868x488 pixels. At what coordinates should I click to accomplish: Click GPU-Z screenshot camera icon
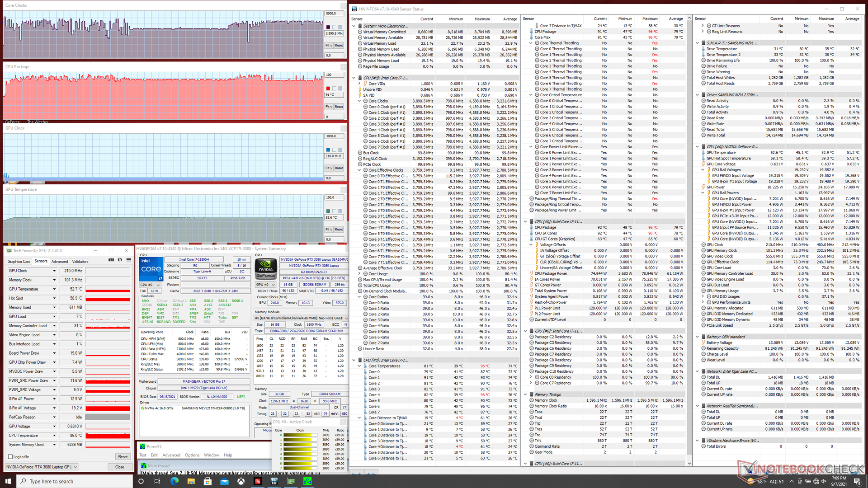point(111,260)
